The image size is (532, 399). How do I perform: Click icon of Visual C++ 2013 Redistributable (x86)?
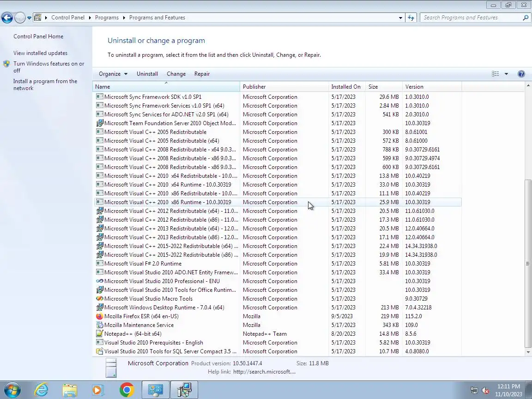click(x=99, y=237)
